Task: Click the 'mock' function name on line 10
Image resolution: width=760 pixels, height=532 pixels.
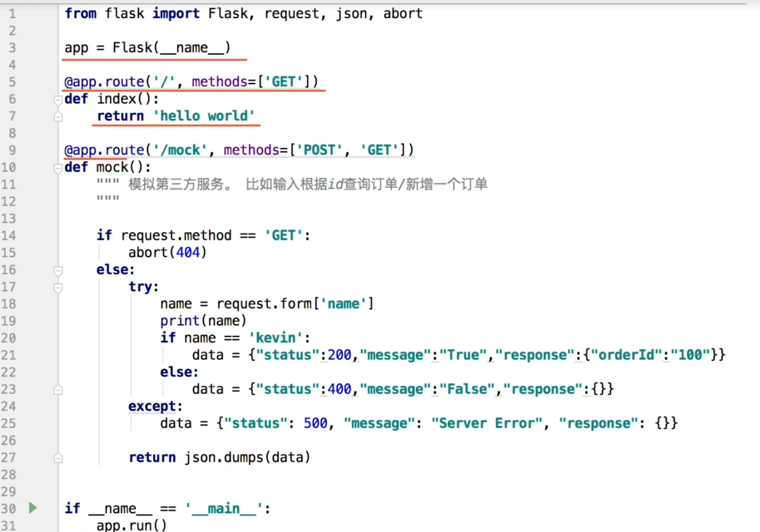Action: click(x=112, y=167)
